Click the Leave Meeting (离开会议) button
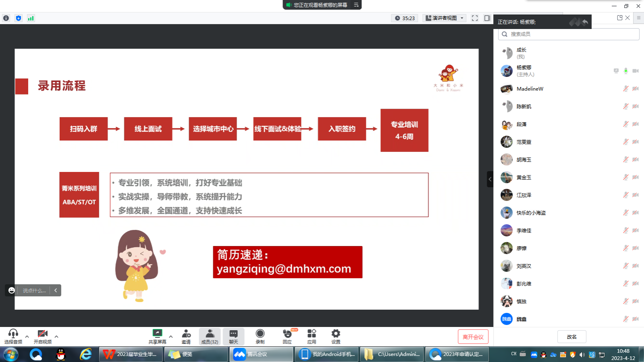The image size is (644, 362). pos(473,337)
